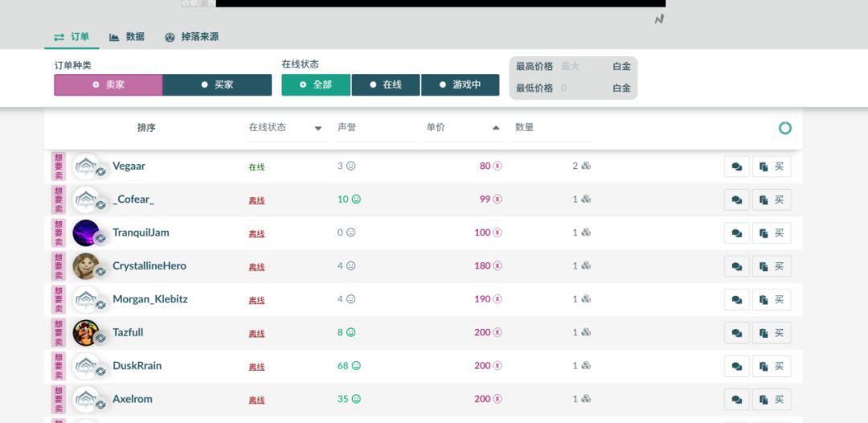This screenshot has width=868, height=423.
Task: Open chat with seller CrystallineHero
Action: tap(736, 266)
